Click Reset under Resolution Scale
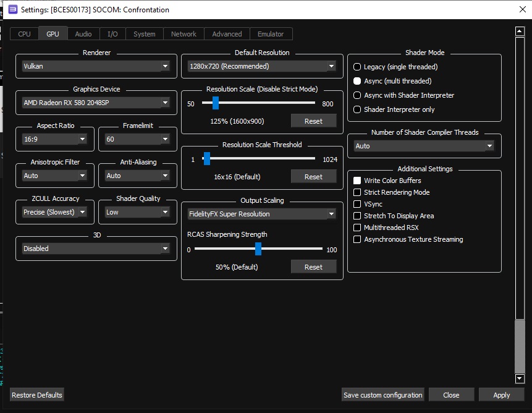Viewport: 532px width, 413px height. (x=313, y=121)
